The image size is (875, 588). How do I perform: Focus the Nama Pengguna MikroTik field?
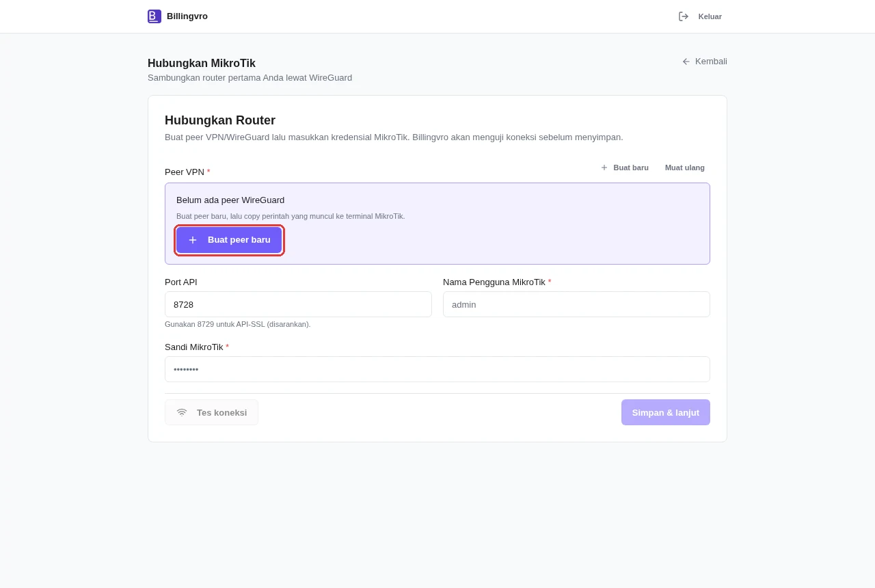pos(576,304)
